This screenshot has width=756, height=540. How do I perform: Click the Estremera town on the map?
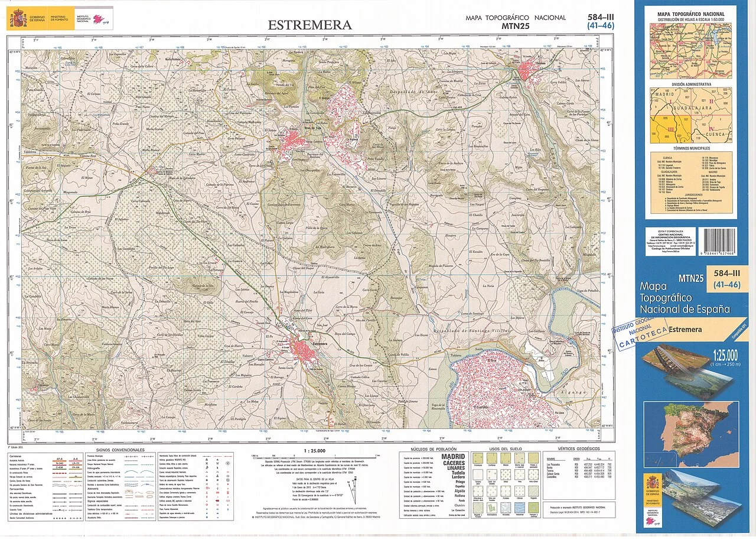tap(308, 350)
